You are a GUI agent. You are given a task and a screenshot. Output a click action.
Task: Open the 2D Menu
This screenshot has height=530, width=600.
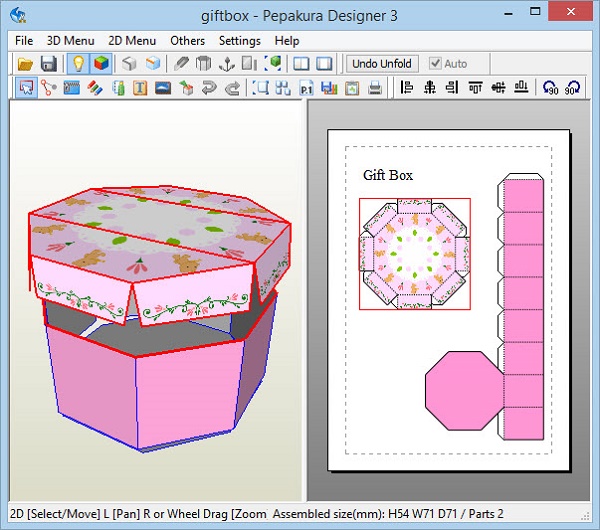click(x=132, y=41)
